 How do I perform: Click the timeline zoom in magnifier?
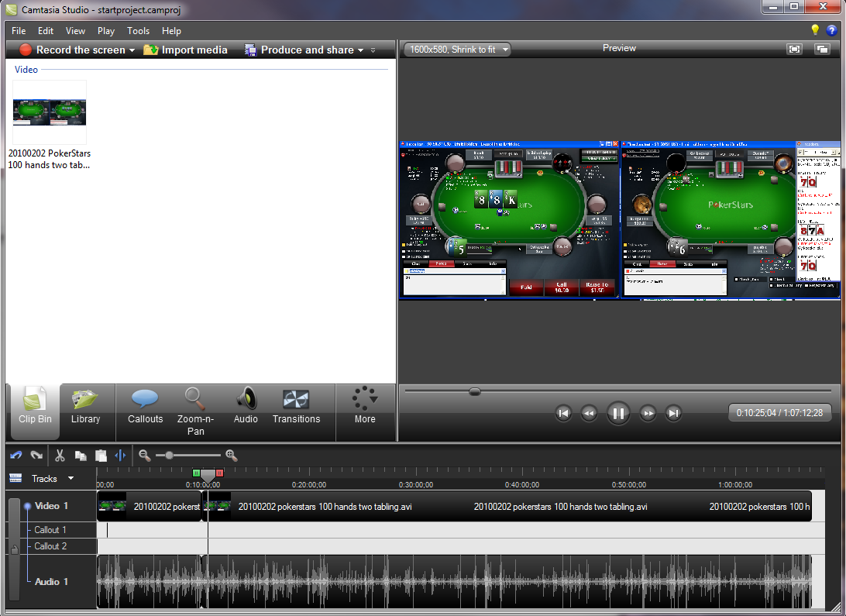[232, 456]
